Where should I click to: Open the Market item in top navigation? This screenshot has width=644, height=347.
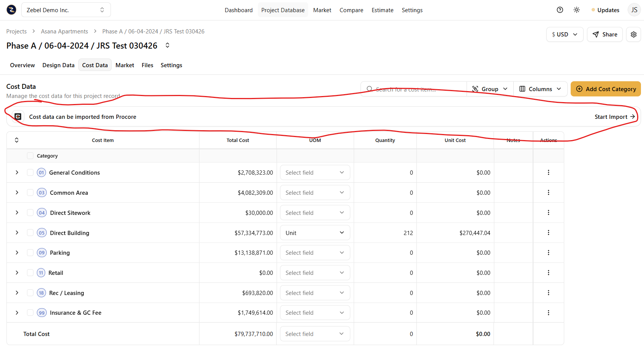coord(322,10)
